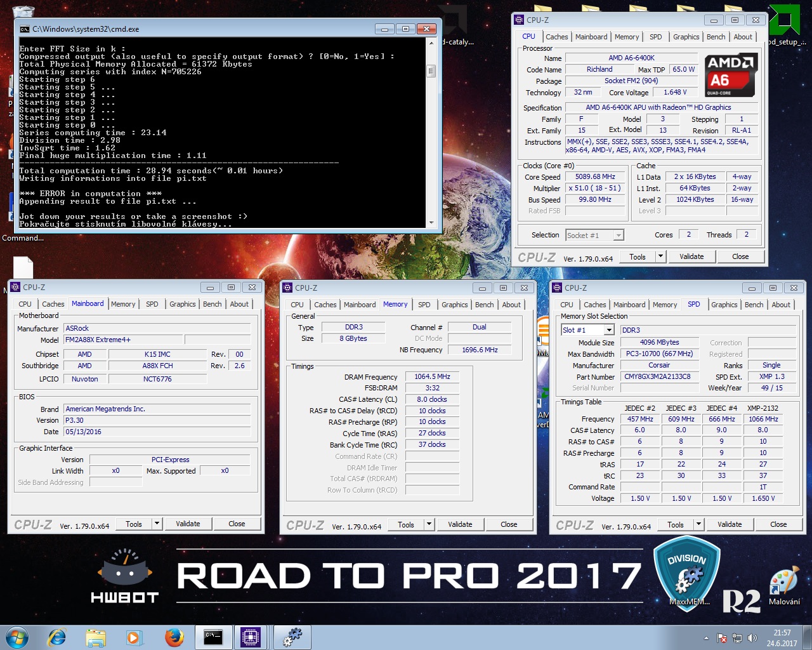Open the SPD tab in the Memory window
The image size is (812, 650).
[x=424, y=305]
